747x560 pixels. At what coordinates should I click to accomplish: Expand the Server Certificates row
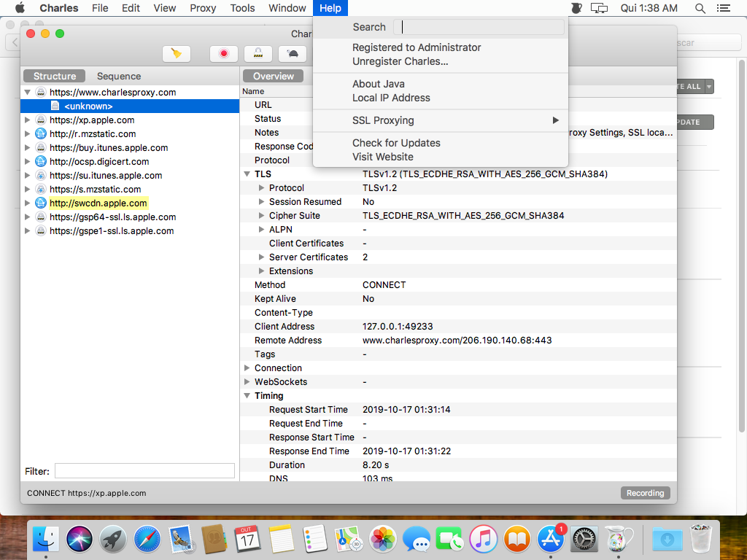click(262, 257)
